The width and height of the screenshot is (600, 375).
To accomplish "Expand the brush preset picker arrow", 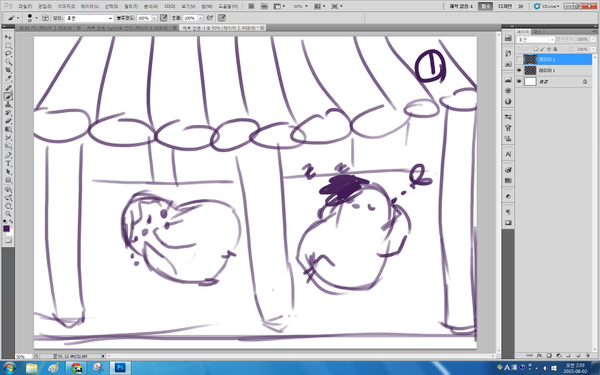I will pyautogui.click(x=37, y=18).
